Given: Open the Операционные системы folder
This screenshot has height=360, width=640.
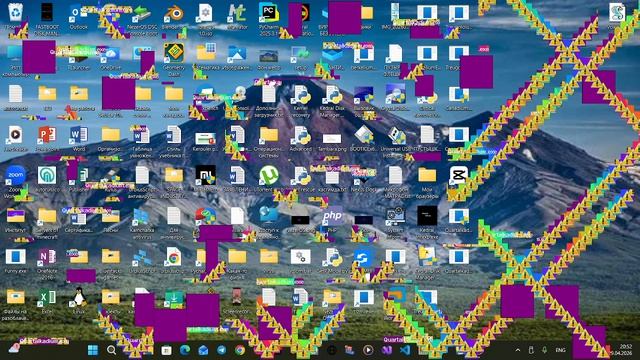Looking at the screenshot, I should [269, 134].
